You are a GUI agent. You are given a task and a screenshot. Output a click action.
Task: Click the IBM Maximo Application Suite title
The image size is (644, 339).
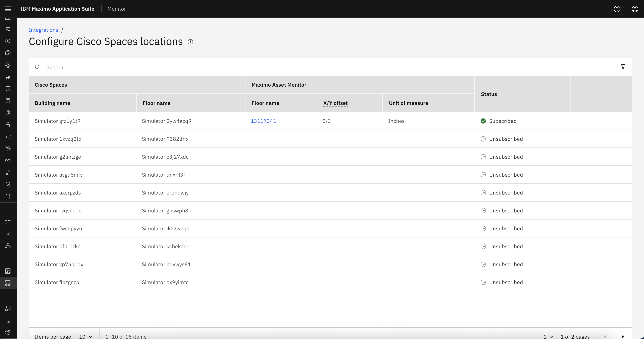[57, 9]
